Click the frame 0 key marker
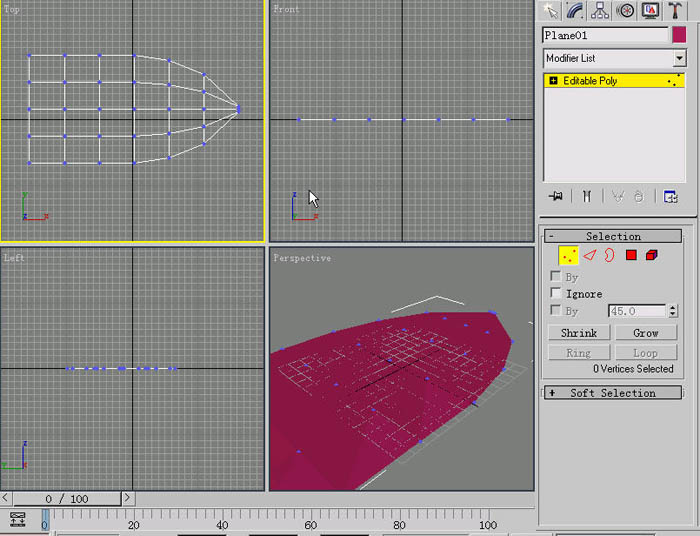 (45, 520)
